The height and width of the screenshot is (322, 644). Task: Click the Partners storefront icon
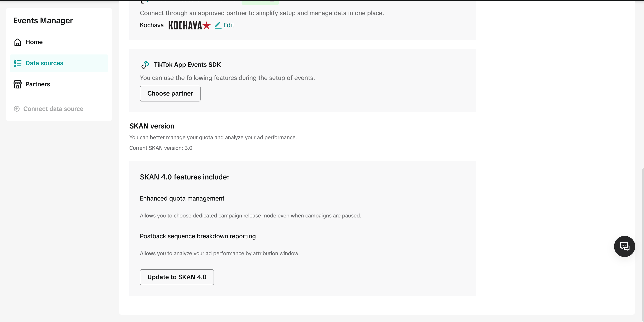(x=18, y=84)
